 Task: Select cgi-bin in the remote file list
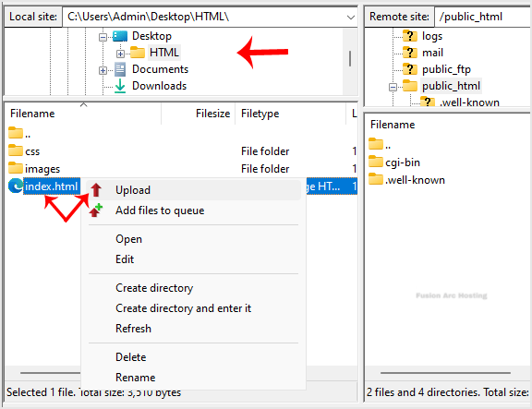403,162
